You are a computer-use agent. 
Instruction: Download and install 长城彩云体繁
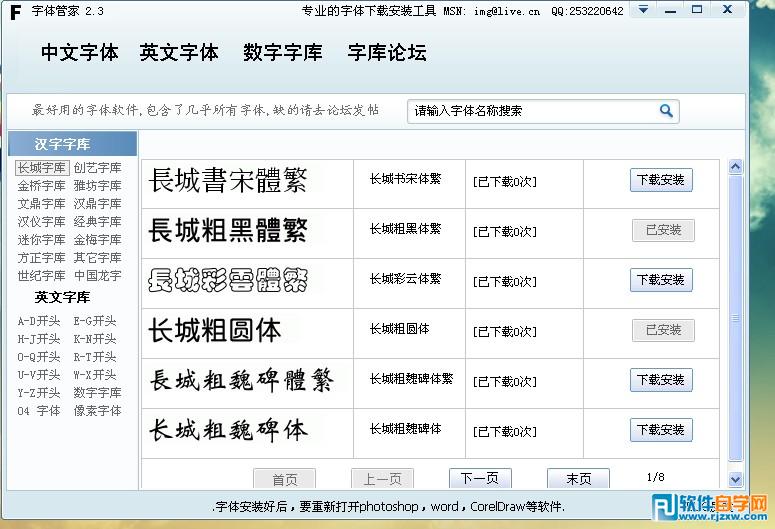[661, 280]
